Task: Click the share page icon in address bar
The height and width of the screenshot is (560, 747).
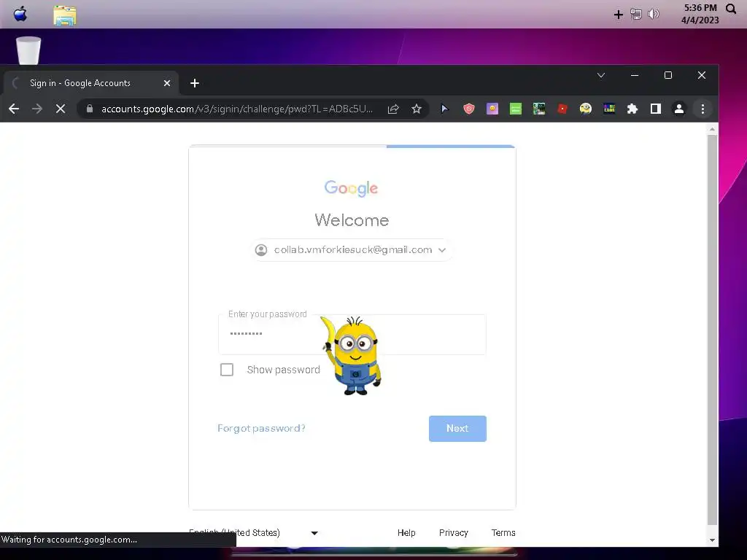Action: [393, 109]
